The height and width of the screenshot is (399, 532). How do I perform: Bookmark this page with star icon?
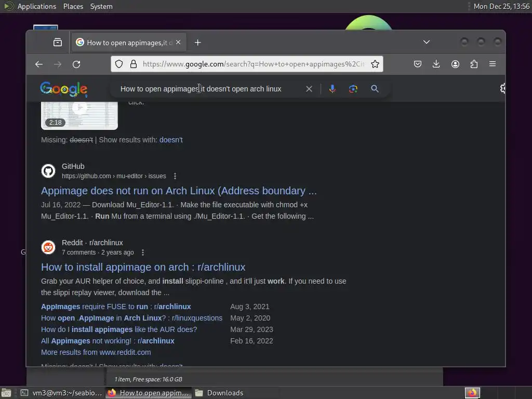pyautogui.click(x=375, y=64)
